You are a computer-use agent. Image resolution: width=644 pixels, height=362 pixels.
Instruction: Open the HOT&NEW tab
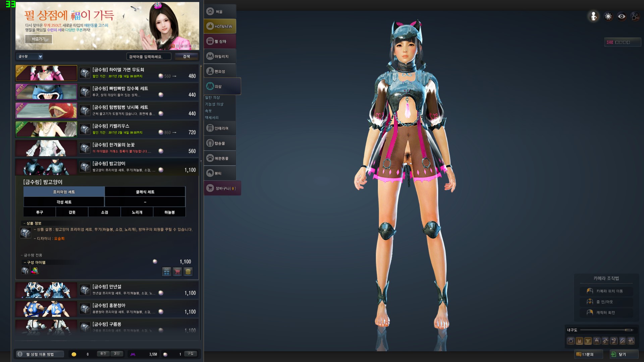220,26
